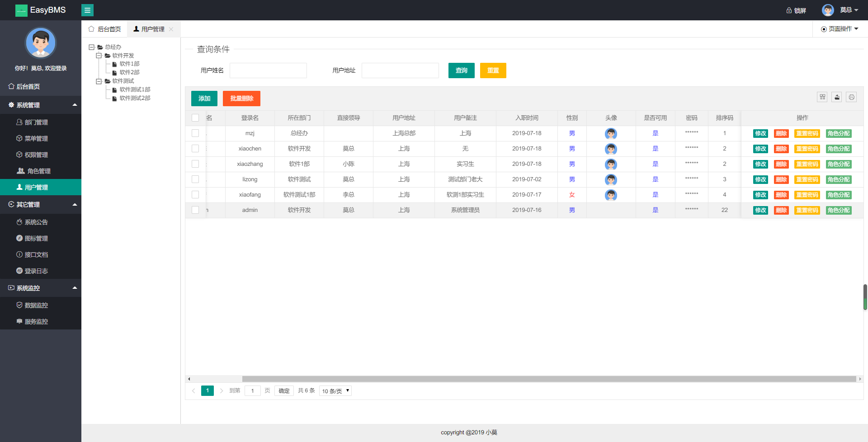Collapse the 其它管理 sidebar section
Viewport: 868px width, 442px height.
click(41, 204)
